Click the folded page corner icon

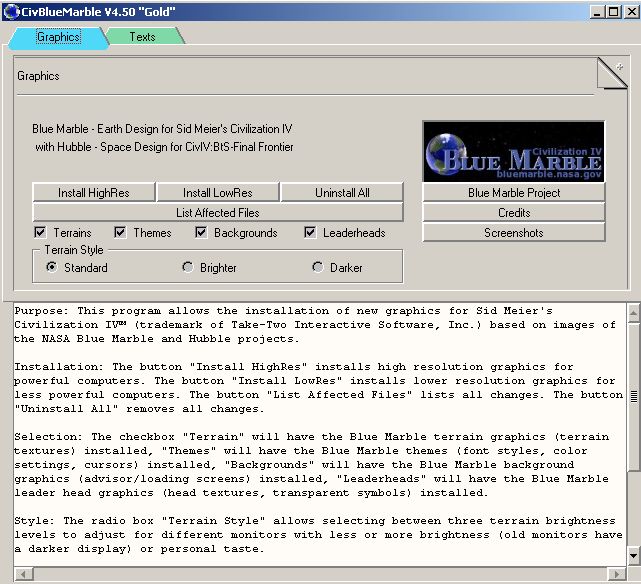click(x=612, y=73)
